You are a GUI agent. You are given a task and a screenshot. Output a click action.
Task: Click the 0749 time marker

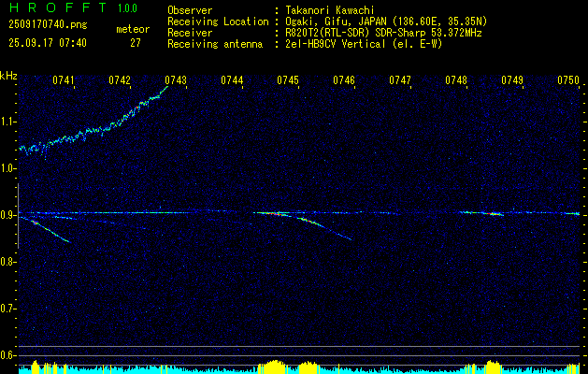coord(512,79)
